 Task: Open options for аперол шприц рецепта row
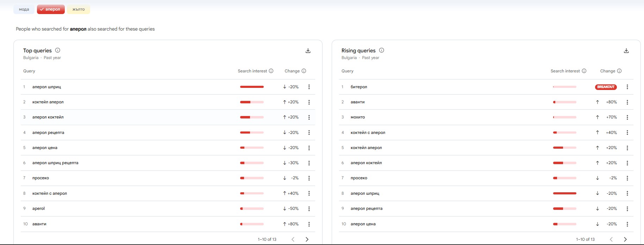tap(309, 163)
